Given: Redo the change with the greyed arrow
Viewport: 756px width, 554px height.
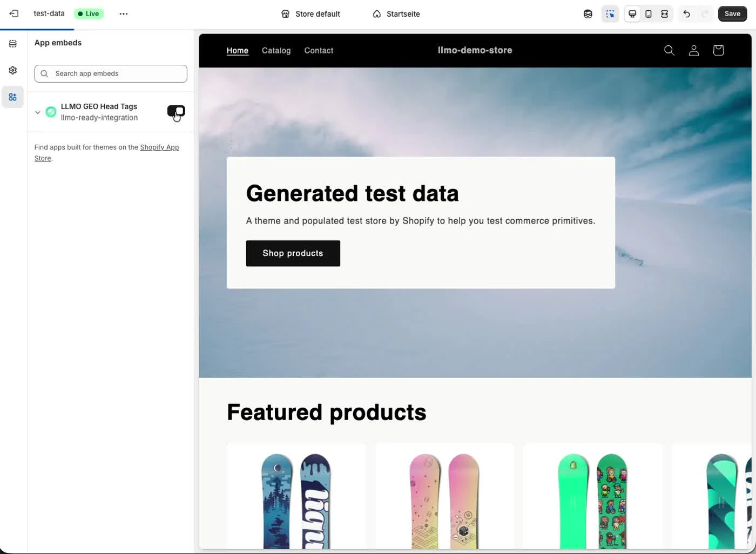Looking at the screenshot, I should [705, 14].
